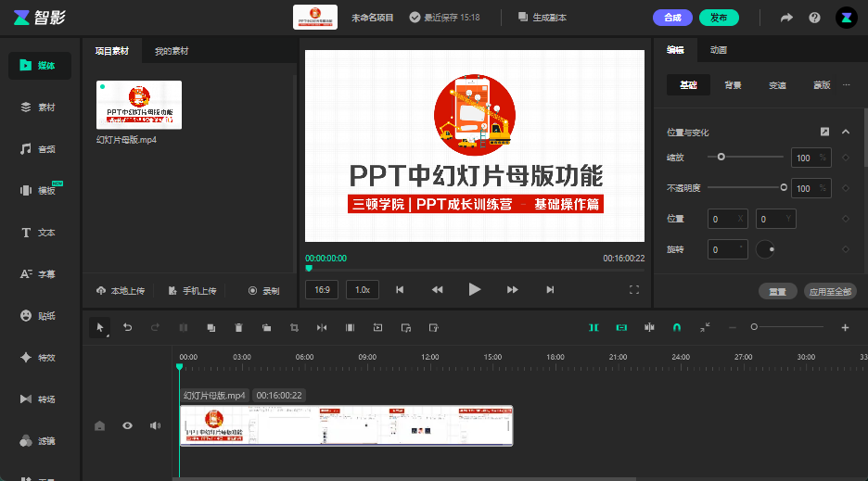The image size is (868, 481).
Task: Click the 手机上传 phone upload button
Action: point(193,291)
